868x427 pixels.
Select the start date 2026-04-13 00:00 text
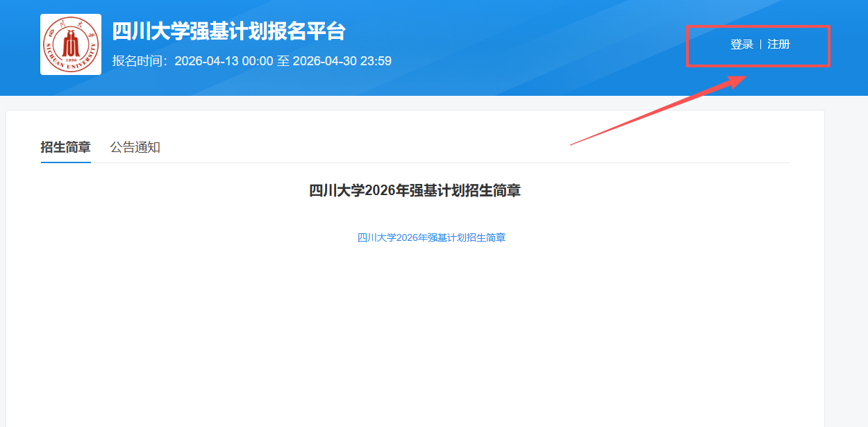coord(224,61)
